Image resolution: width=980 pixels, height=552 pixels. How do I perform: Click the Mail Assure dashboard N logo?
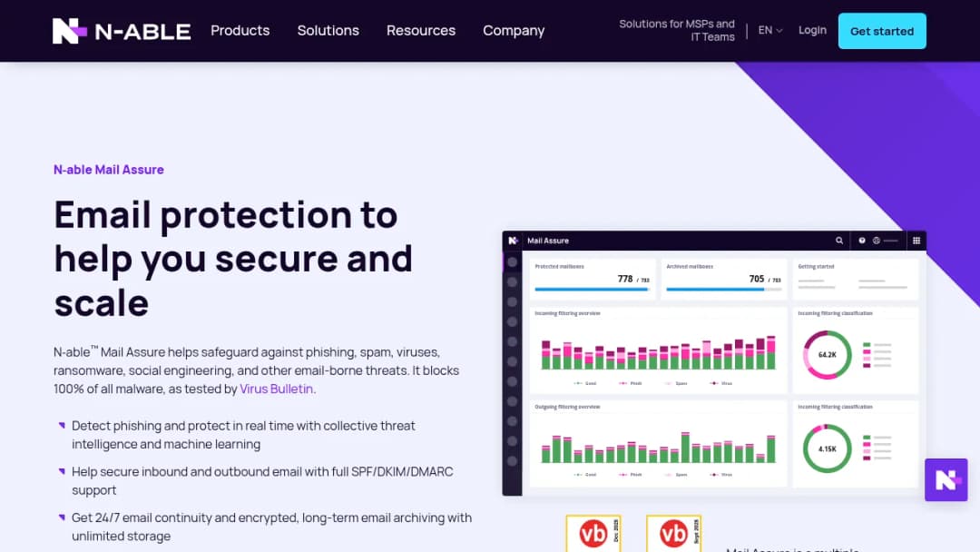click(x=513, y=241)
